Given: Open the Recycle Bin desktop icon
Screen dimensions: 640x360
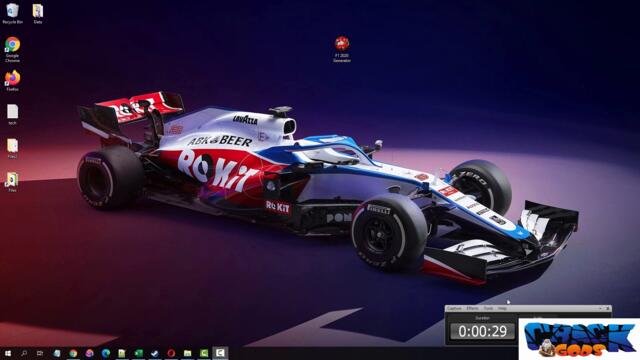Looking at the screenshot, I should [12, 13].
